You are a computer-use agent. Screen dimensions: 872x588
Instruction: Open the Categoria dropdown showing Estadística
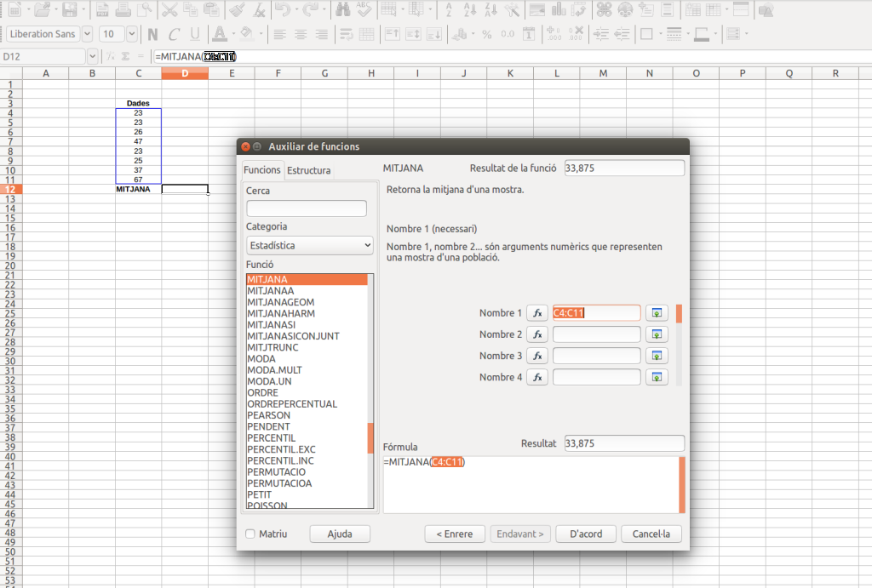(x=309, y=245)
